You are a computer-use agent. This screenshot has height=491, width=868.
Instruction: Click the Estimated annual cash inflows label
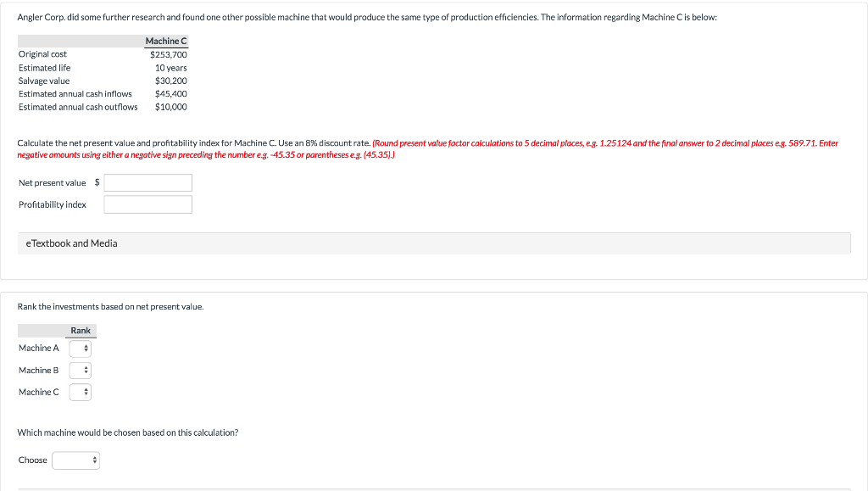click(75, 93)
